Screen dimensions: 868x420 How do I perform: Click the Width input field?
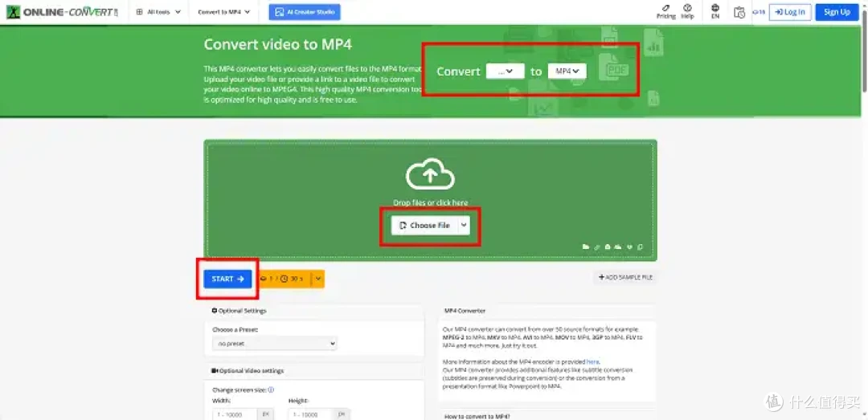[235, 414]
